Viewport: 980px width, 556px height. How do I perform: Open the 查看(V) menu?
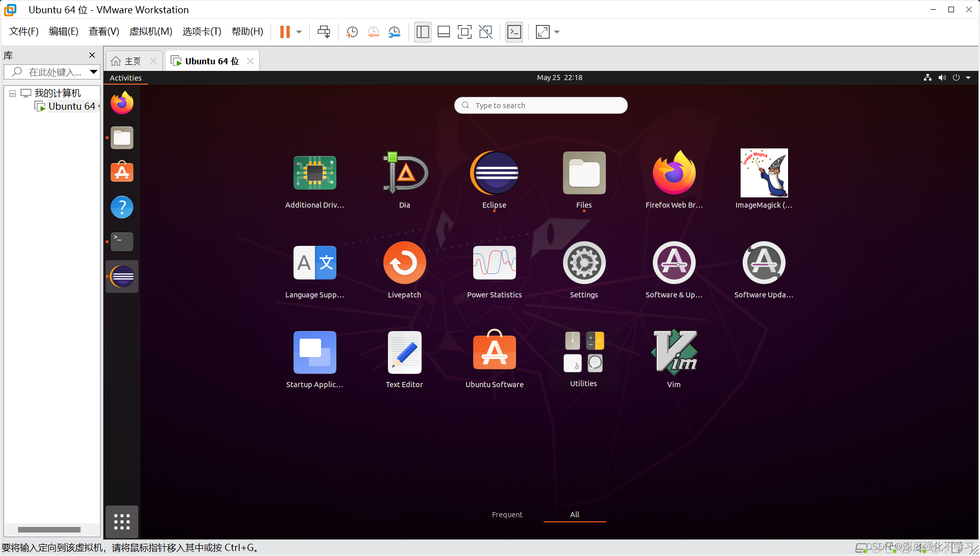(104, 32)
